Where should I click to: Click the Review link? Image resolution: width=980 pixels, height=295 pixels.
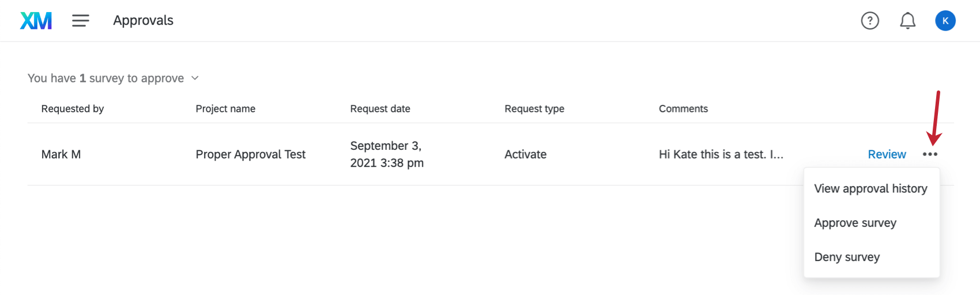887,154
